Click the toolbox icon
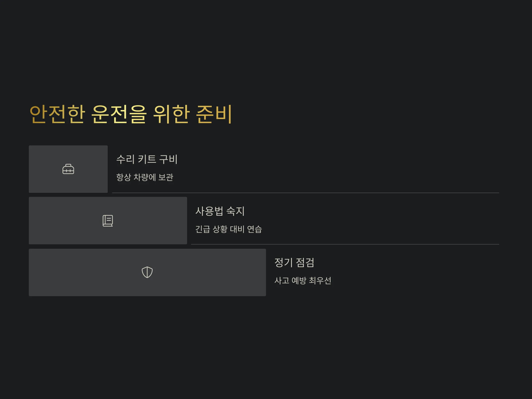The image size is (532, 399). 68,169
